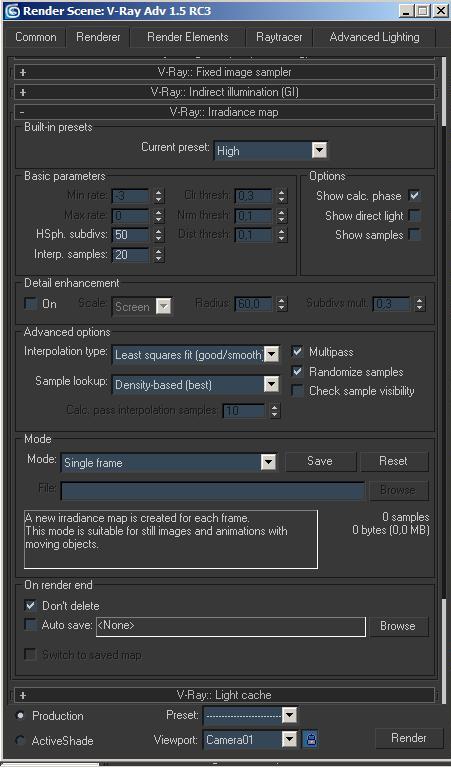Open the Current preset dropdown set to High
Image resolution: width=451 pixels, height=768 pixels.
pos(270,150)
